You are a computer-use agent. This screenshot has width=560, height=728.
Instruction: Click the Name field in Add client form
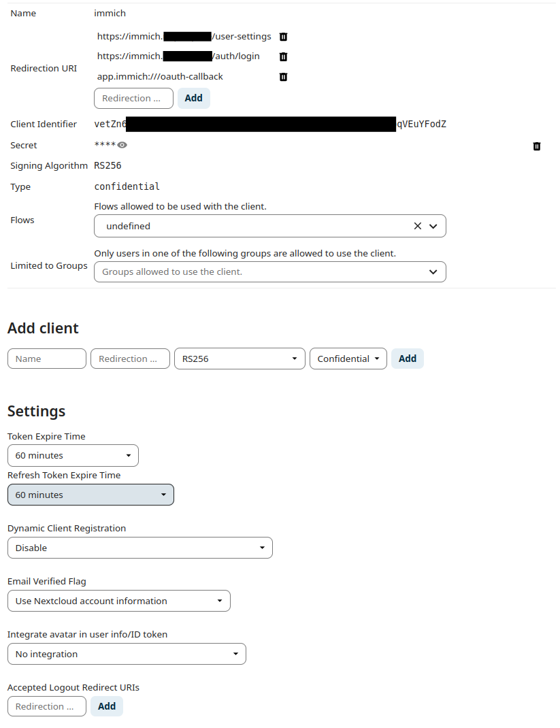(46, 359)
